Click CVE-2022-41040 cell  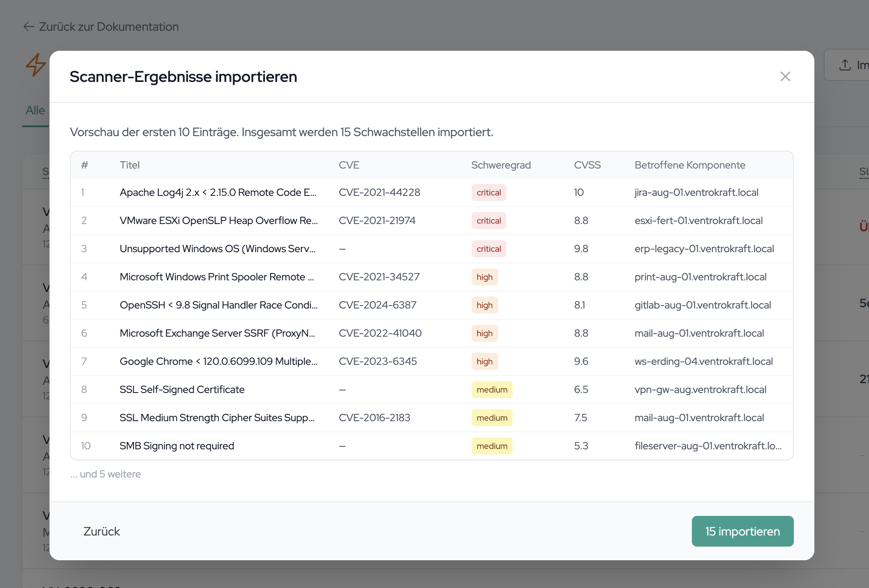click(380, 333)
